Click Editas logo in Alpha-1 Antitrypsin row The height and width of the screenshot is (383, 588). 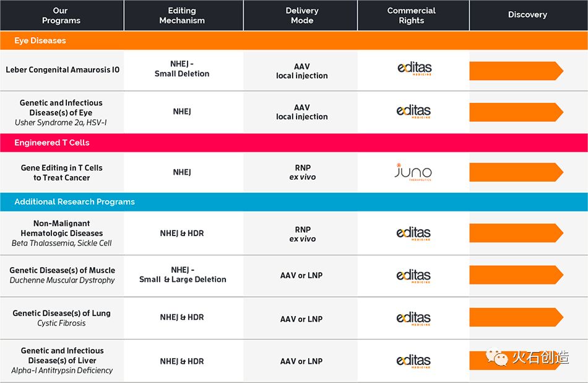click(414, 361)
